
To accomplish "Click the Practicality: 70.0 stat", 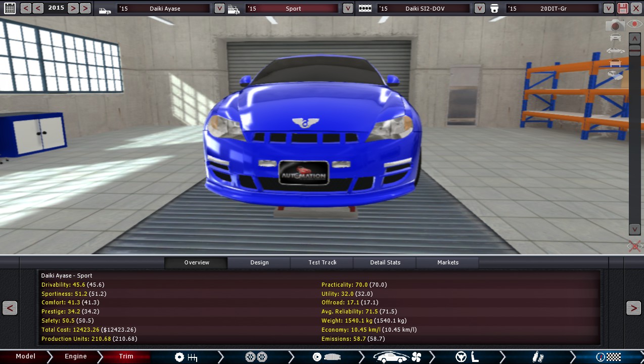I will click(x=354, y=285).
